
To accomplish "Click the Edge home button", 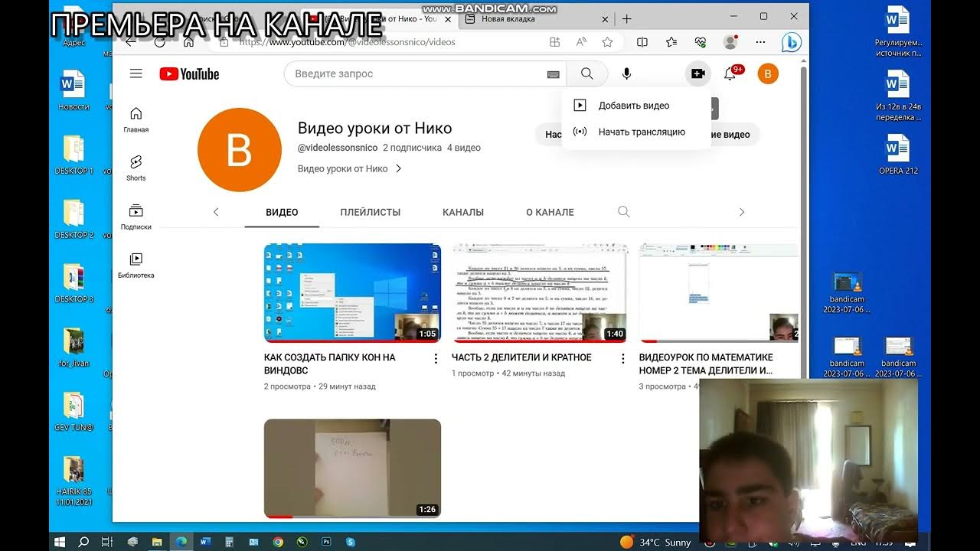I will click(188, 42).
